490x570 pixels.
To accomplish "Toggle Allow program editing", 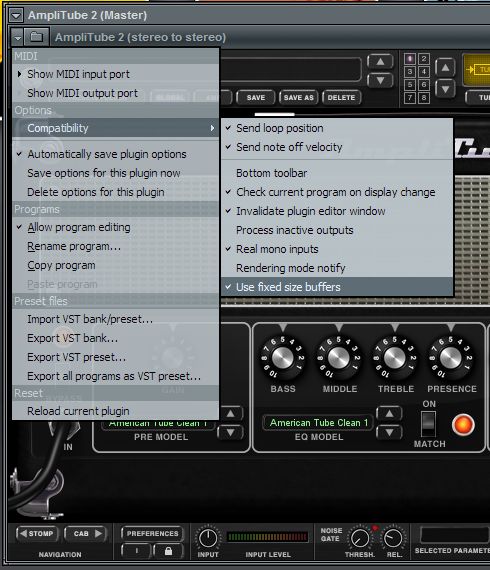I will (x=116, y=227).
